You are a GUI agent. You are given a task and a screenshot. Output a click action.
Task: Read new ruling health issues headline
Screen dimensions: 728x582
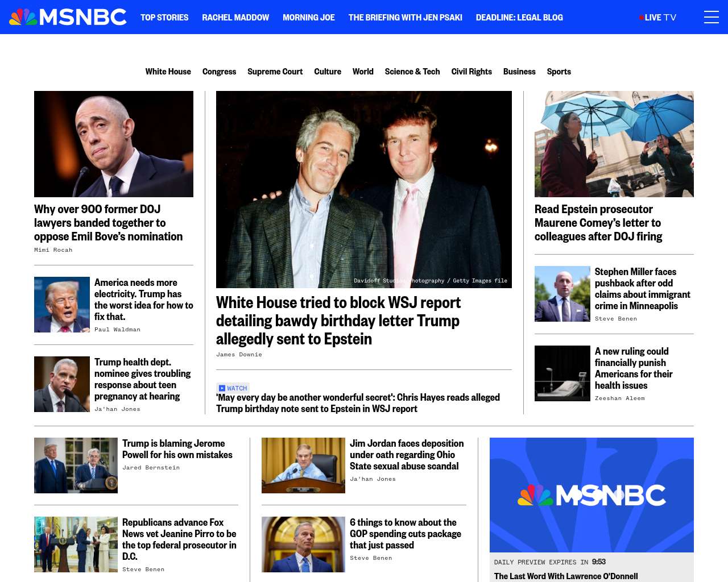pos(634,368)
